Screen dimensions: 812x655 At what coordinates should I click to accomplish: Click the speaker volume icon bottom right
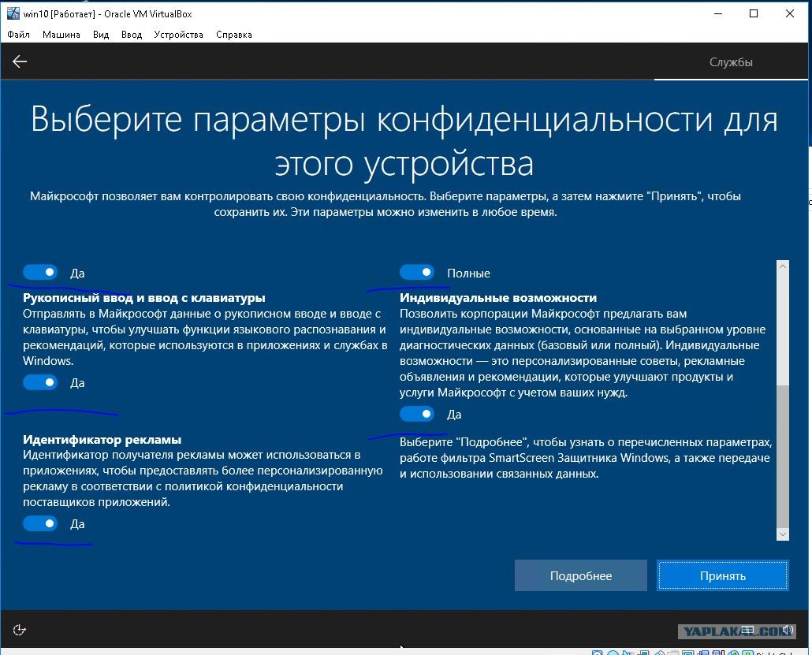tap(787, 630)
